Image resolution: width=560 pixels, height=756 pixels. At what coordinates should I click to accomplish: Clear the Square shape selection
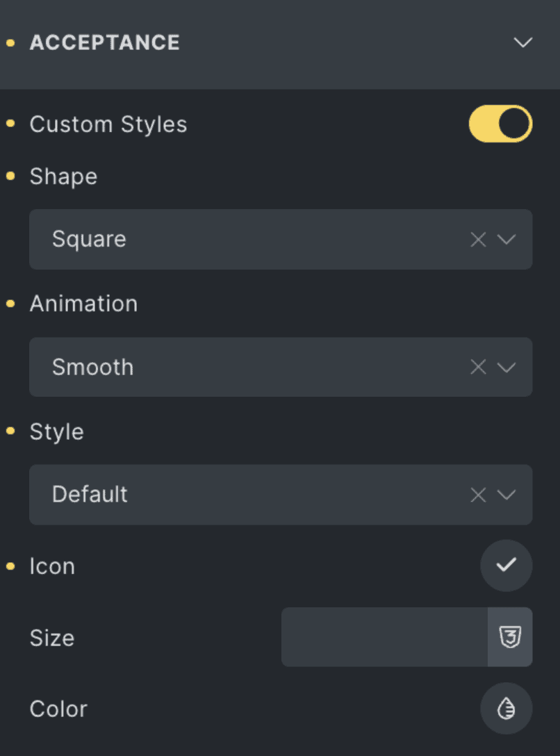[478, 240]
